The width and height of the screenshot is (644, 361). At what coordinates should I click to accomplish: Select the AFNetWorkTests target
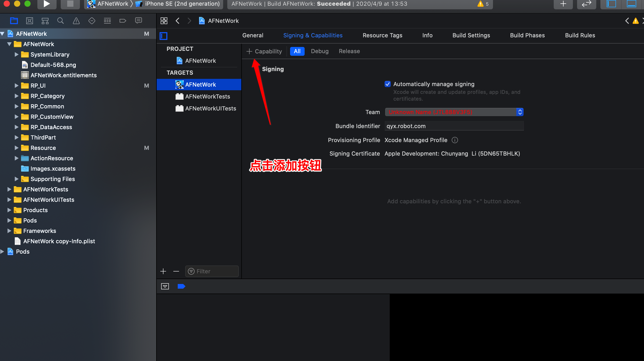207,96
